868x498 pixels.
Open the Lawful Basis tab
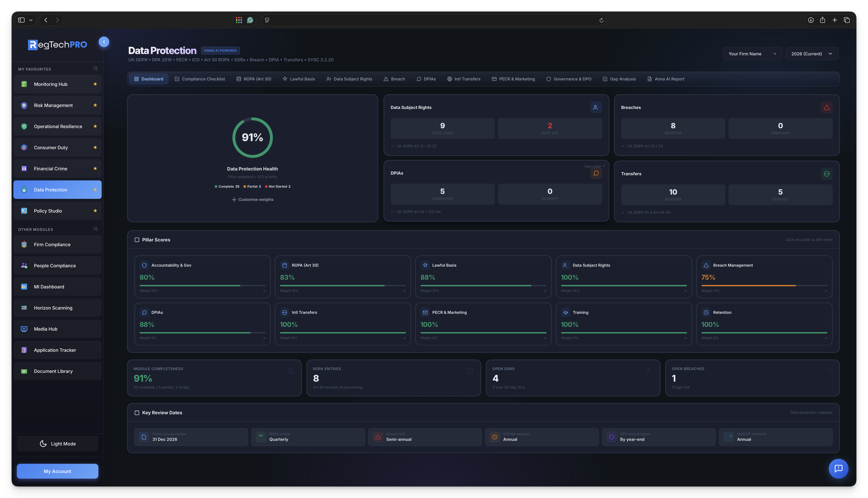pos(299,79)
